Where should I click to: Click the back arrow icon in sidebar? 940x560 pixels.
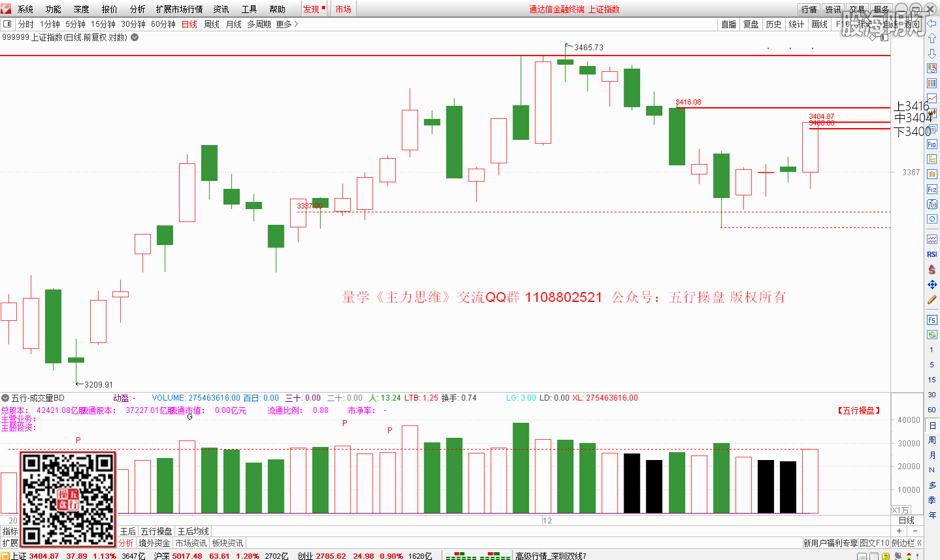click(932, 24)
